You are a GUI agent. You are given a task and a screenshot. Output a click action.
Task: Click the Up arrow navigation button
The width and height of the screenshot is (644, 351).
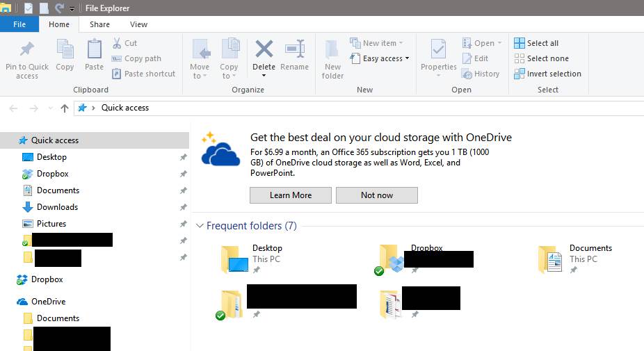tap(65, 108)
